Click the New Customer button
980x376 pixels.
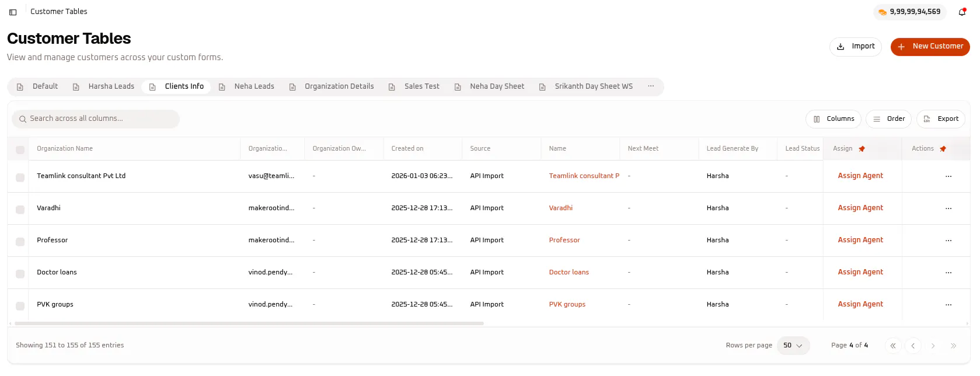(930, 47)
